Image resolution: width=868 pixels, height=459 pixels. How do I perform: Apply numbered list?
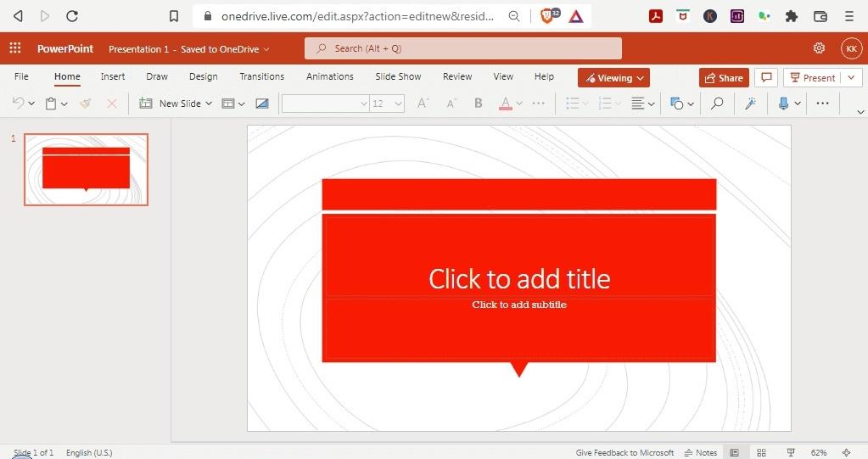[x=605, y=103]
